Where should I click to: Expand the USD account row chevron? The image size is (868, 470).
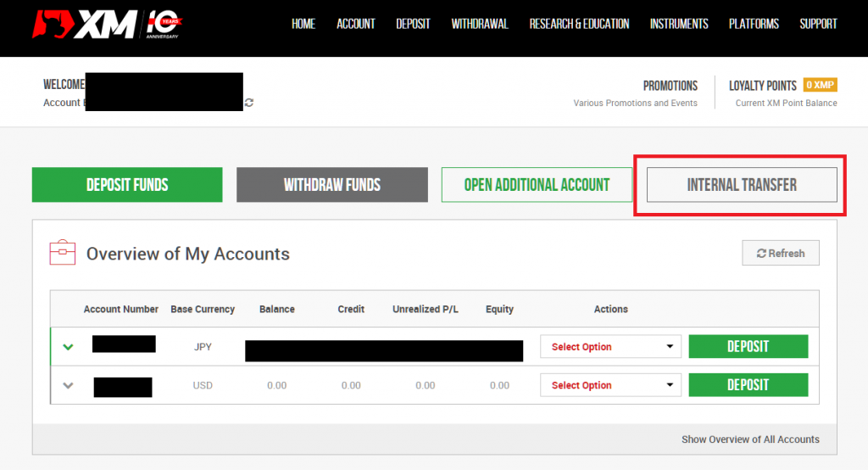[69, 385]
